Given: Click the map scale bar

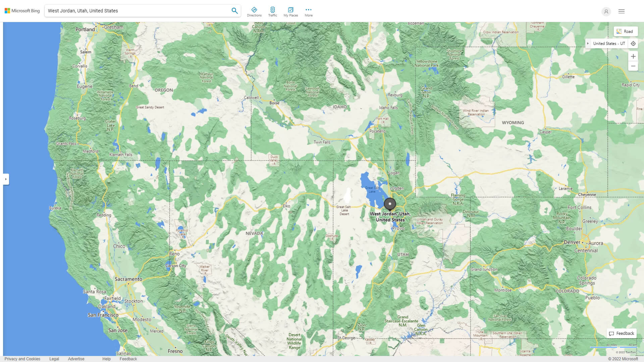Looking at the screenshot, I should (614, 348).
